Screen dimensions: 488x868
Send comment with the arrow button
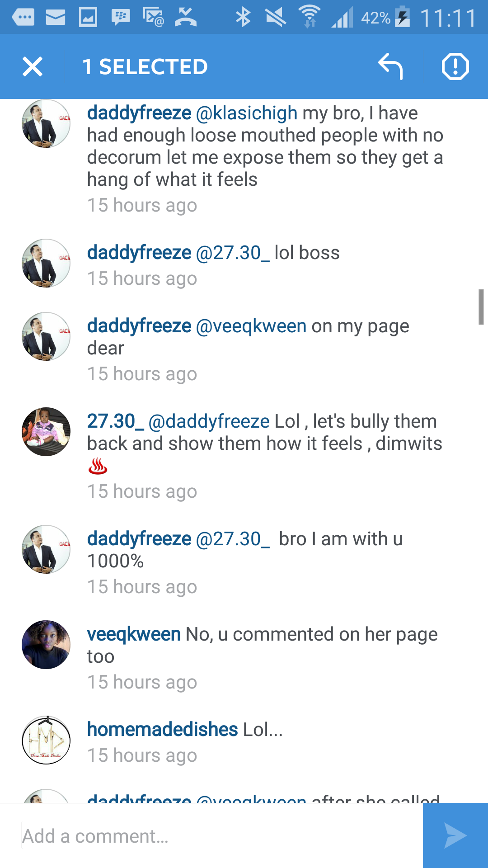(x=455, y=835)
